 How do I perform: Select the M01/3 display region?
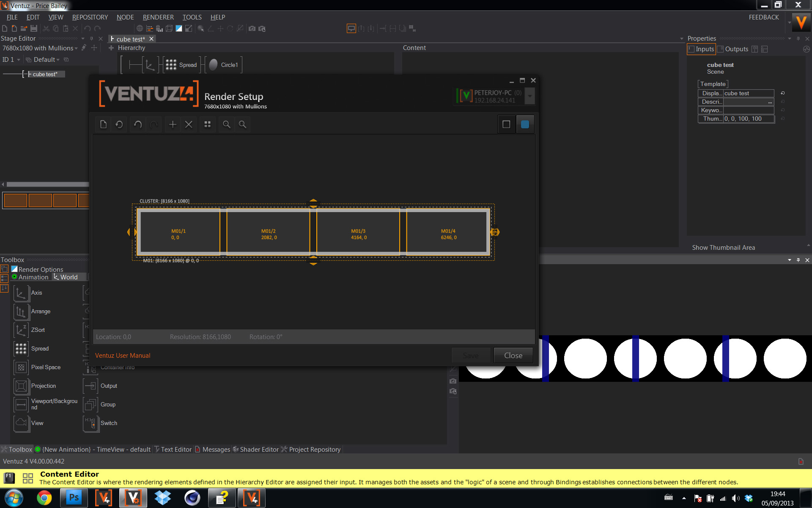coord(359,234)
